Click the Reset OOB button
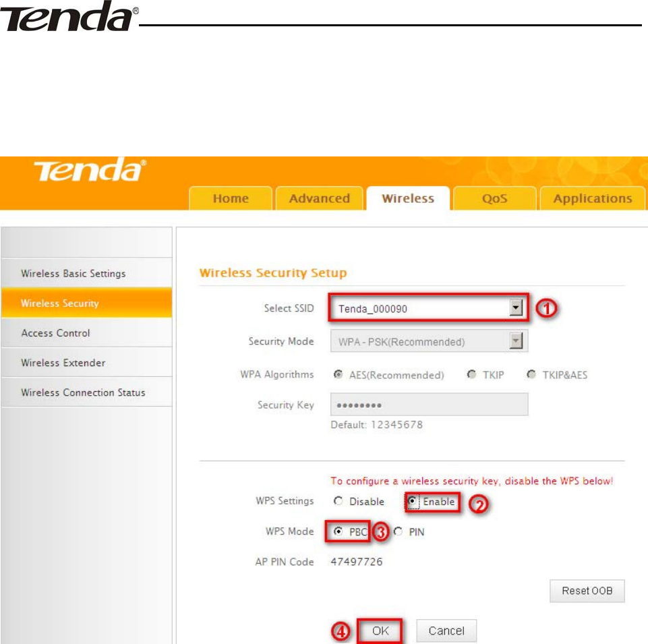 pos(587,591)
